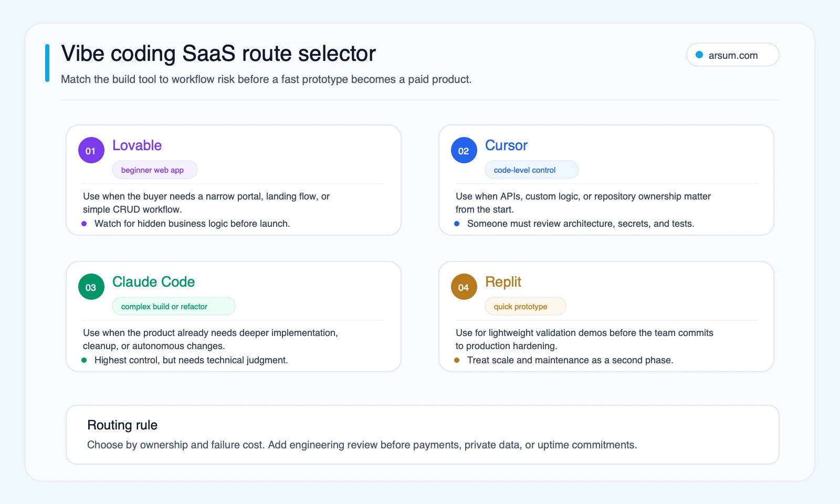Click the Cursor card title

(506, 145)
